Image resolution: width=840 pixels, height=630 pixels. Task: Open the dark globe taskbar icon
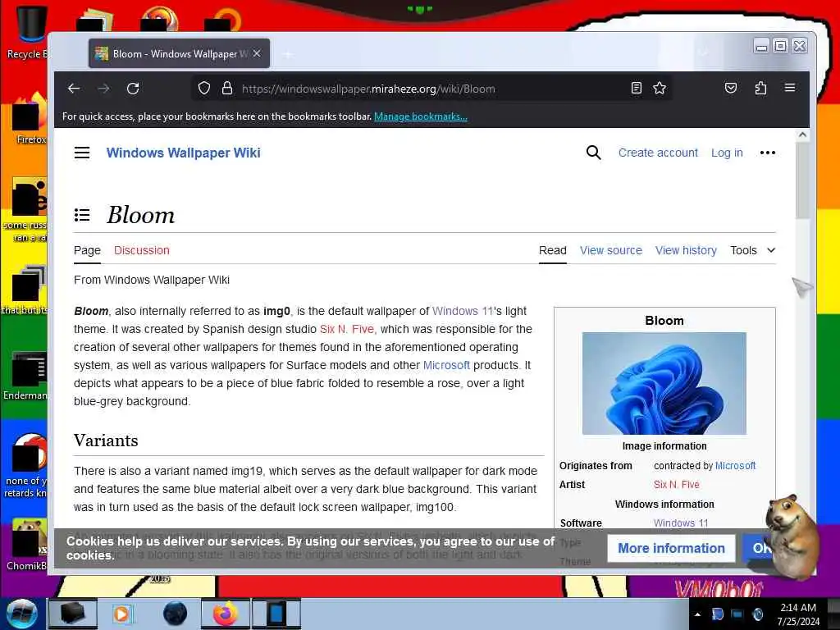tap(175, 614)
